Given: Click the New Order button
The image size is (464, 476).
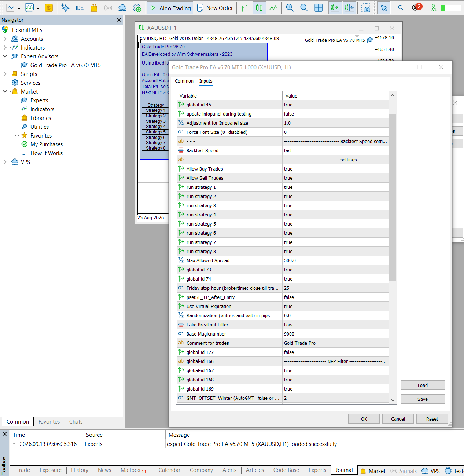Looking at the screenshot, I should [215, 8].
